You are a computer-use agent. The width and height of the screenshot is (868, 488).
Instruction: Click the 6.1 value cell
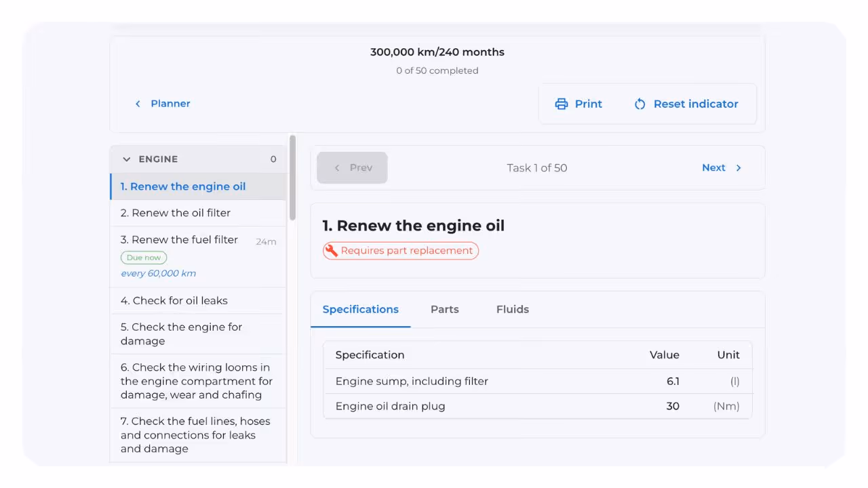pyautogui.click(x=673, y=382)
